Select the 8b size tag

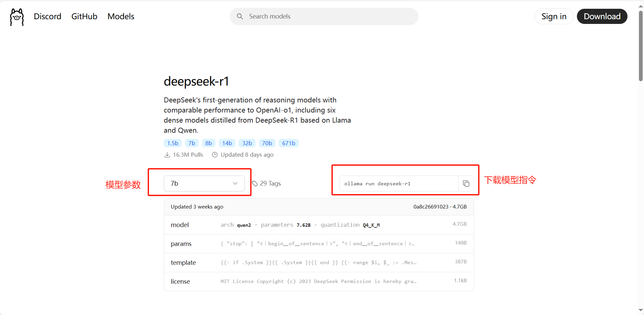(208, 143)
